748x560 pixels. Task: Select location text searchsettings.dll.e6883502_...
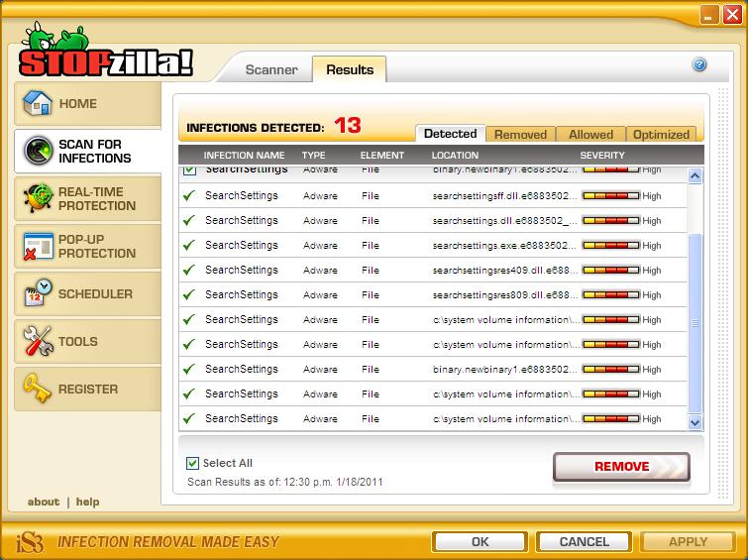505,221
